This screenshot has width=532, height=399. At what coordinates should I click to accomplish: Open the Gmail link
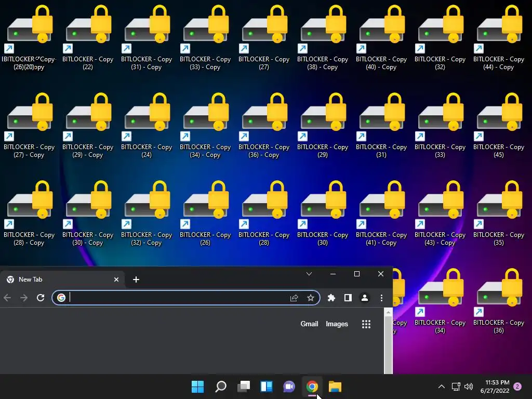pos(309,324)
